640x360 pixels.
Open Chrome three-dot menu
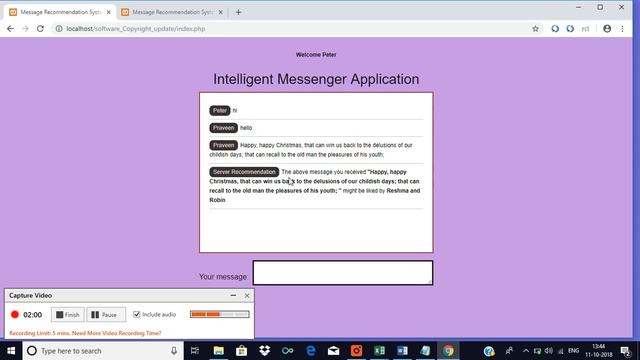[622, 29]
